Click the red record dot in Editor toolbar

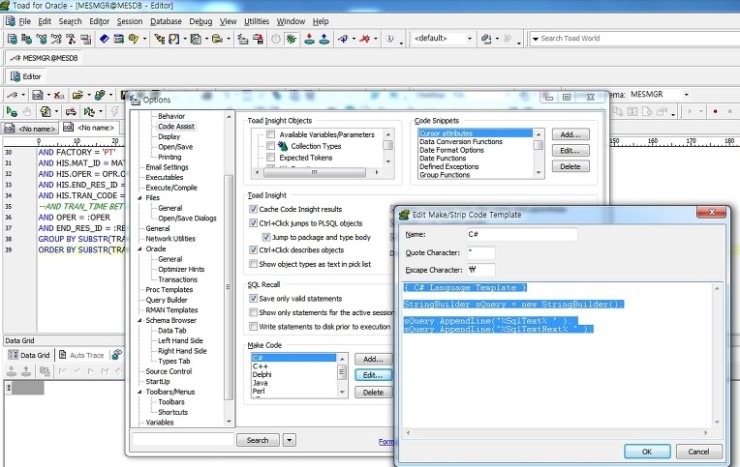pos(715,112)
